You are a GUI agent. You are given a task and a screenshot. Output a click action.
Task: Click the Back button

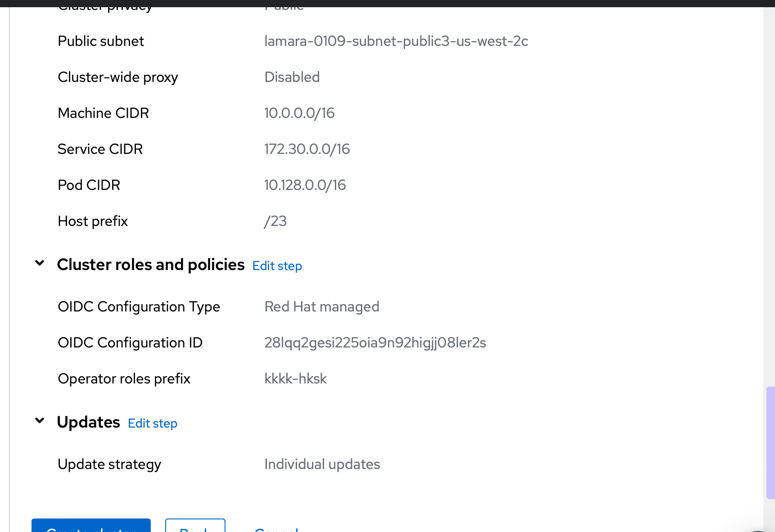(x=195, y=527)
